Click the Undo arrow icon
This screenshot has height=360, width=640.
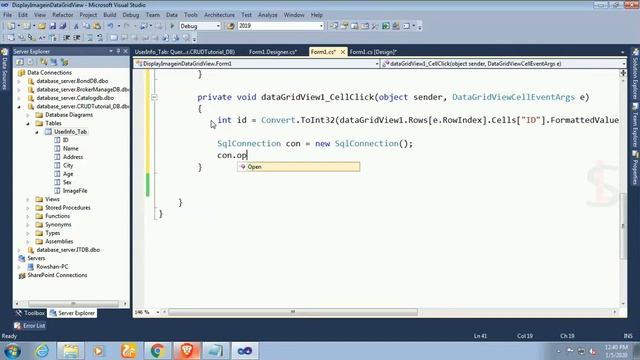click(x=111, y=26)
